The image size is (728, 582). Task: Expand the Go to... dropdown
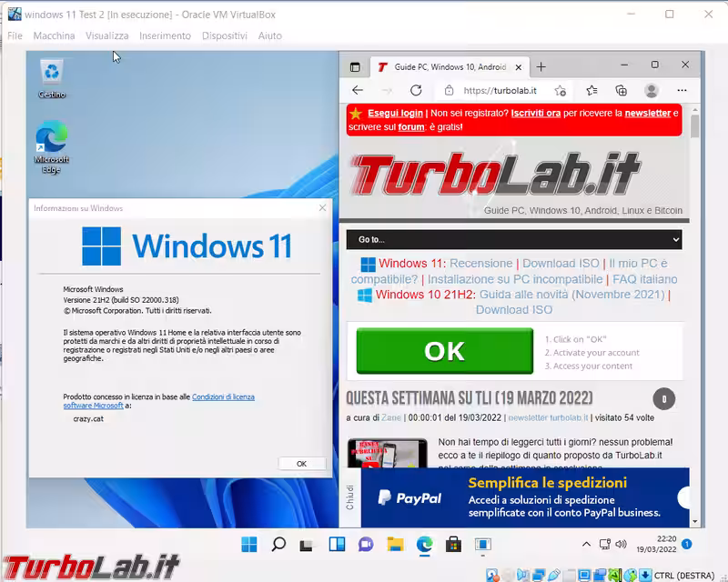514,239
